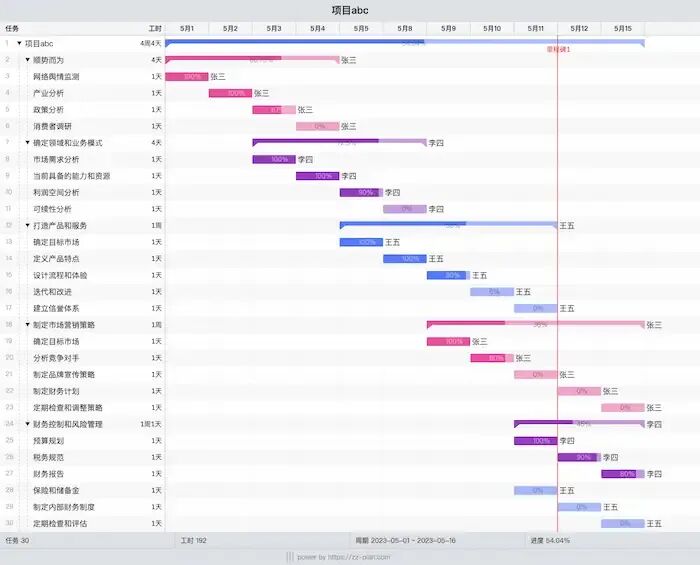Click the 工时 192 status entry
Screen dimensions: 700x565
pyautogui.click(x=193, y=540)
